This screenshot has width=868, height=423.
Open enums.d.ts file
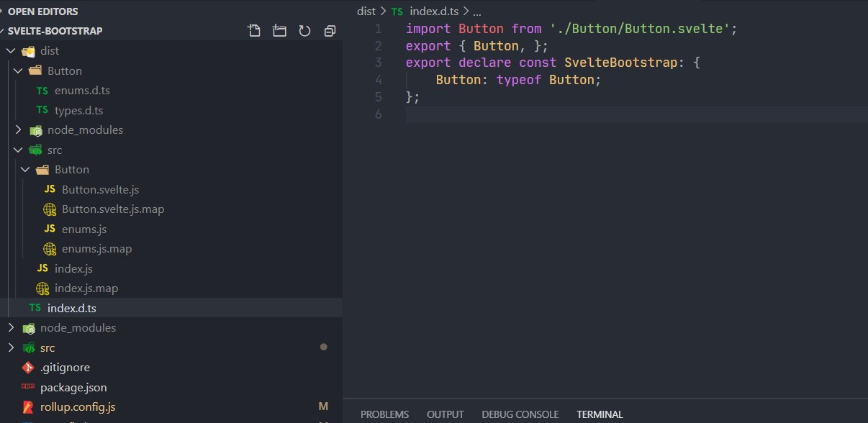(x=82, y=91)
